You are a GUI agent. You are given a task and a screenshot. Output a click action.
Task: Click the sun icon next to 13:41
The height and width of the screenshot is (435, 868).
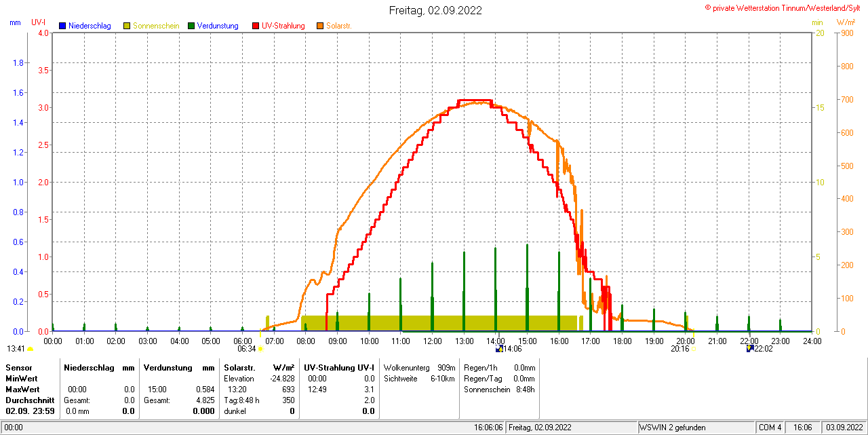click(x=30, y=349)
